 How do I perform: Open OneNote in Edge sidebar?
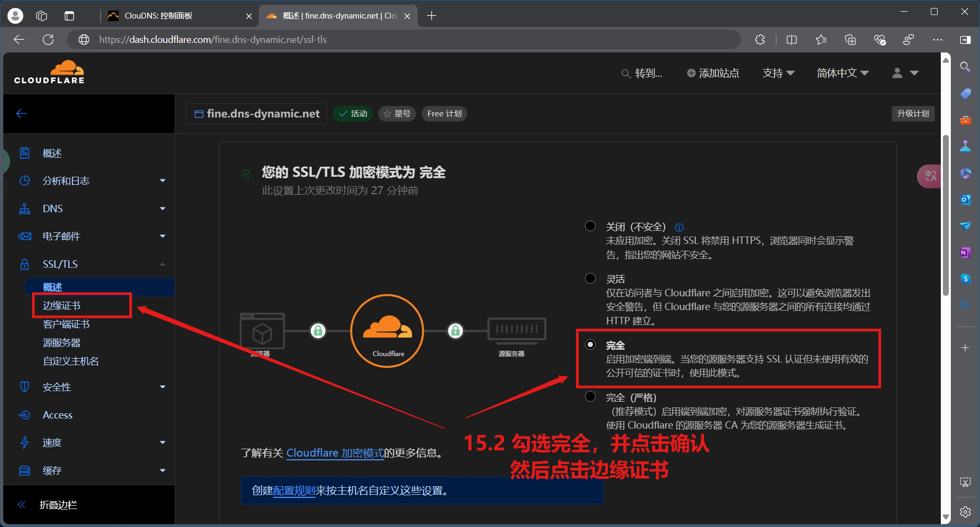[965, 252]
